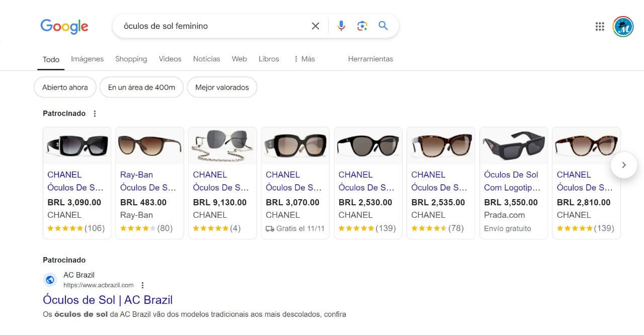Open the Óculos de Sol | AC Brazil result

pyautogui.click(x=108, y=300)
